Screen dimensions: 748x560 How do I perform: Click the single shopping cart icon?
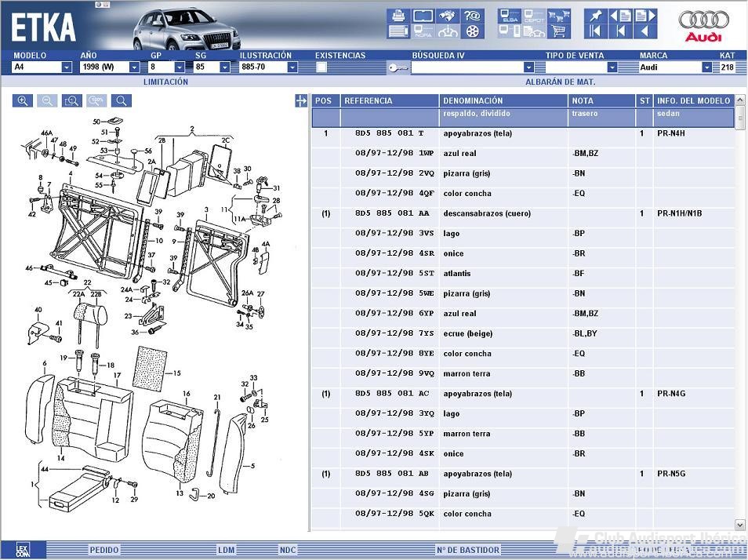click(559, 31)
